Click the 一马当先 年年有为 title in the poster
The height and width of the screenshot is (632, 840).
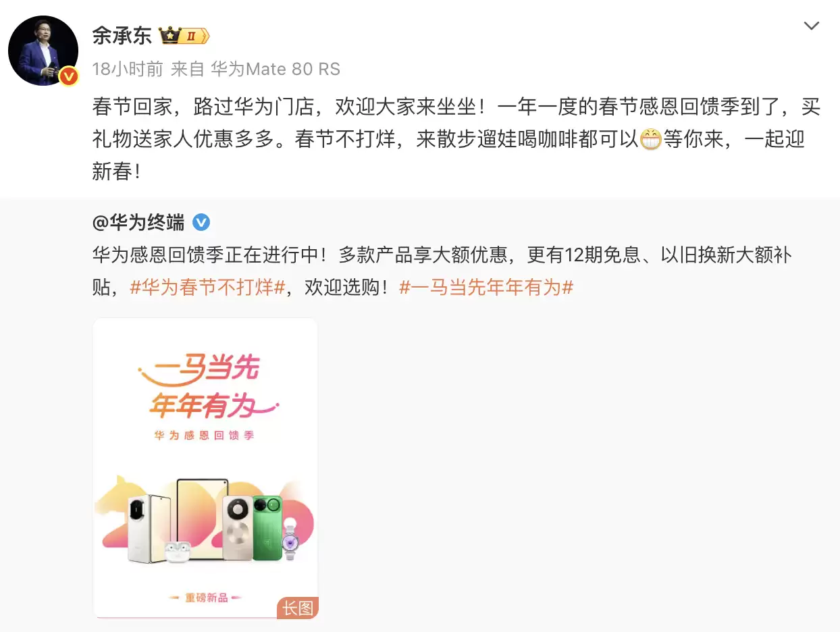[206, 387]
